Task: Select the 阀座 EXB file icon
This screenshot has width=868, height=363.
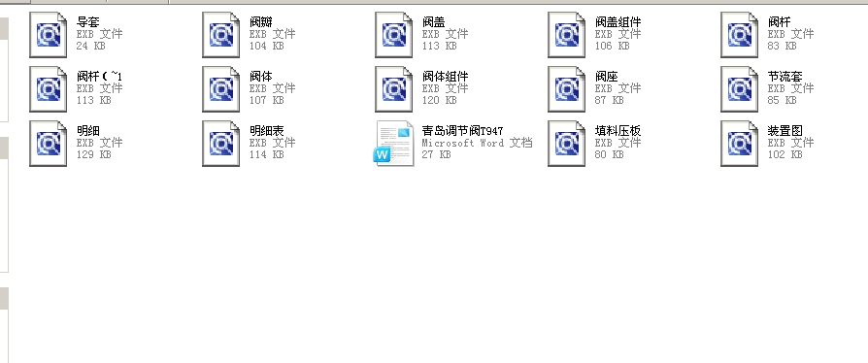Action: point(566,89)
